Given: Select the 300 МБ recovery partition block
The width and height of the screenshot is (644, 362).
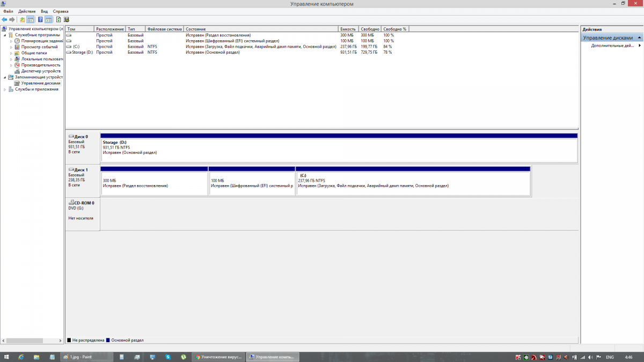Looking at the screenshot, I should 154,181.
